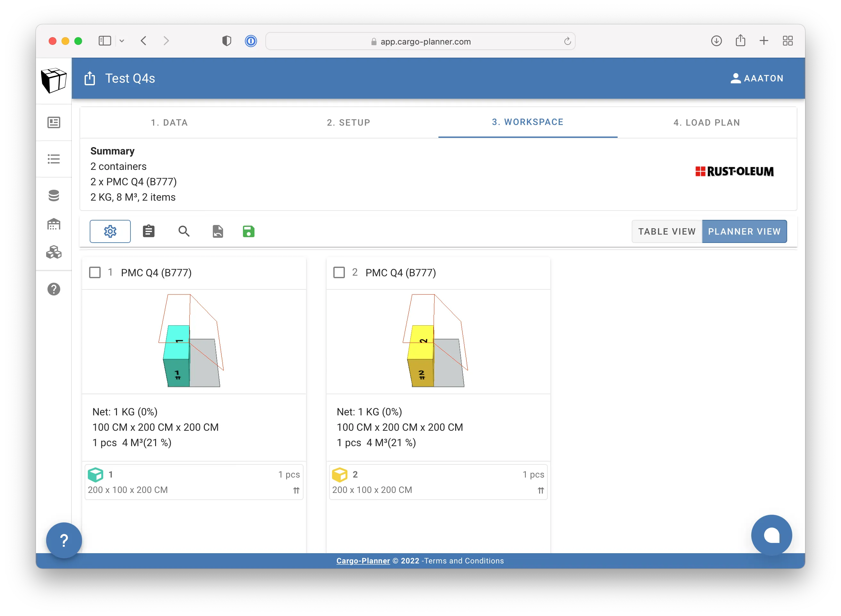Screen dimensions: 841x616
Task: Select the checkbox for container 2 PMC Q4
Action: [x=340, y=272]
